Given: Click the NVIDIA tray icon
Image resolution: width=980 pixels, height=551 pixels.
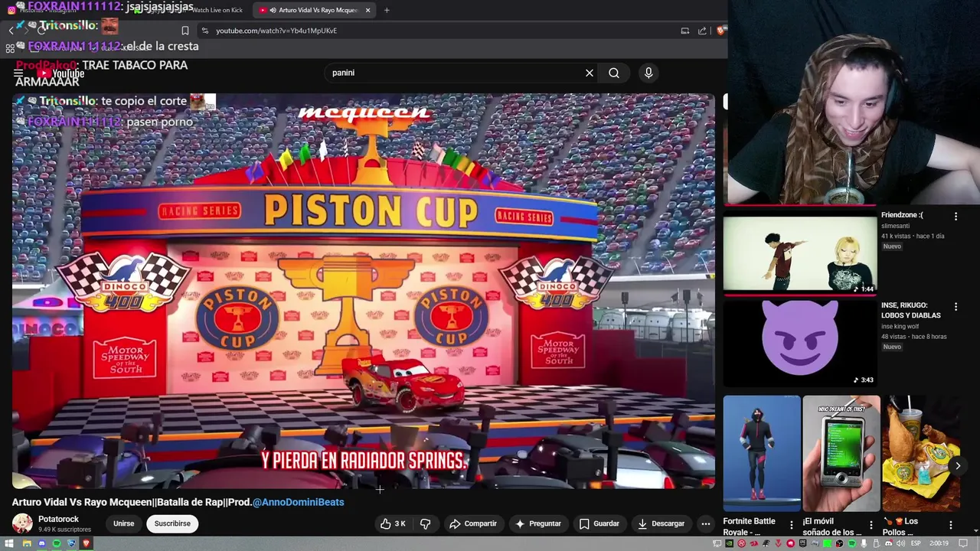Looking at the screenshot, I should pyautogui.click(x=729, y=543).
